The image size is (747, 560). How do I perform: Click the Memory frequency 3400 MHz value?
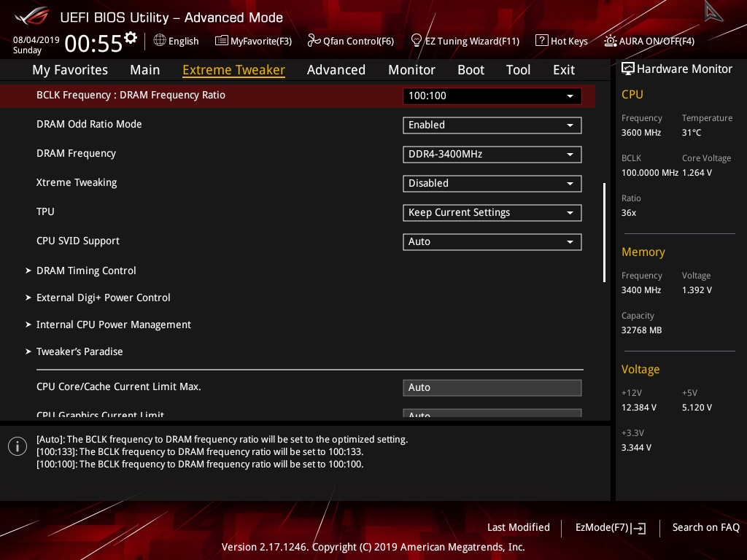(641, 290)
